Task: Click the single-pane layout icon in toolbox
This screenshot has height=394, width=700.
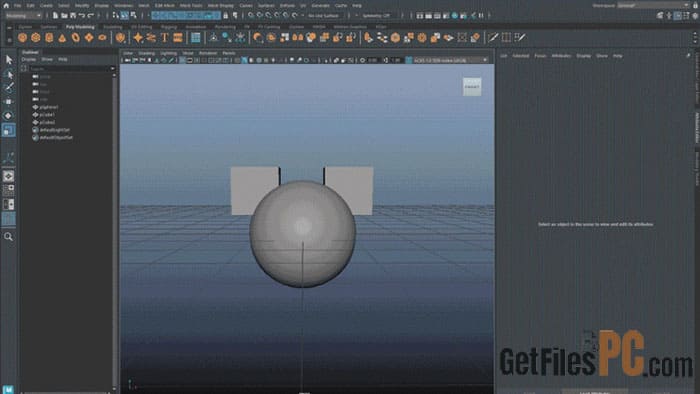Action: point(8,176)
